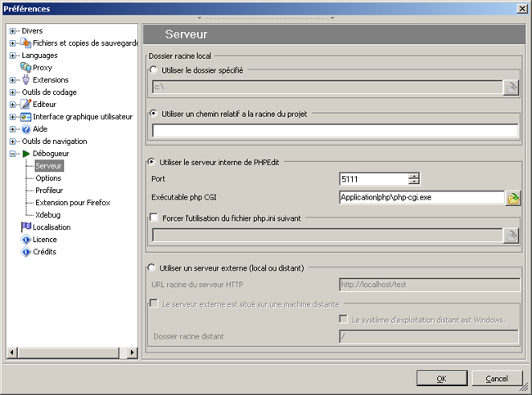Open the Profileur settings page
This screenshot has height=395, width=532.
click(49, 190)
